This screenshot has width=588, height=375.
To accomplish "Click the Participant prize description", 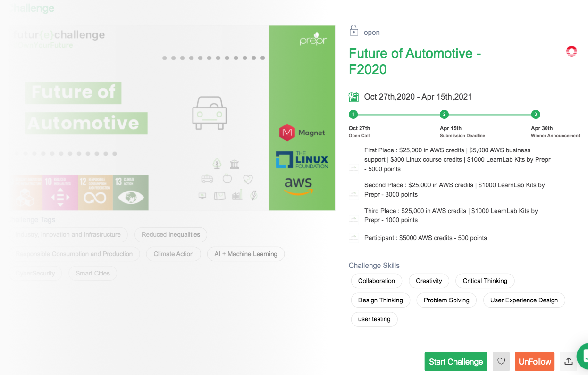I will (x=426, y=238).
